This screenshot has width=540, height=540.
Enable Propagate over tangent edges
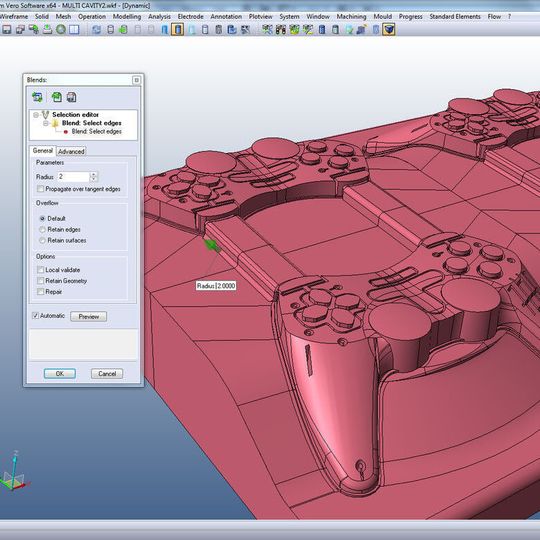coord(40,189)
